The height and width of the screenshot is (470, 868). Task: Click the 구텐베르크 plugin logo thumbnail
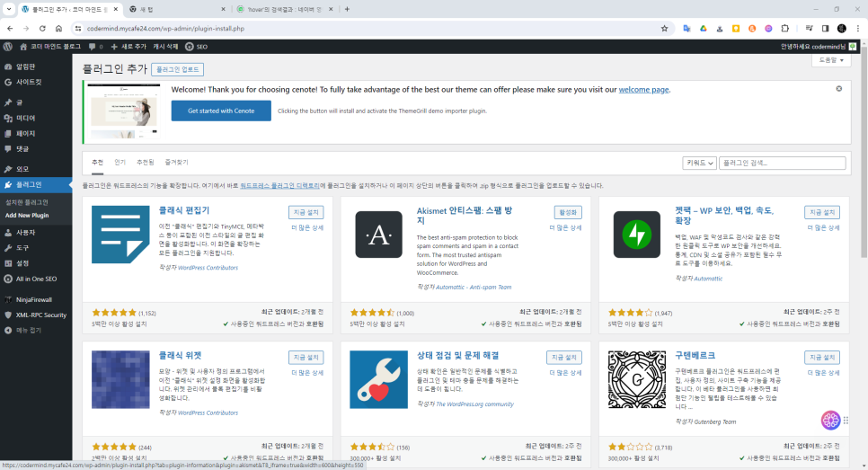coord(636,380)
